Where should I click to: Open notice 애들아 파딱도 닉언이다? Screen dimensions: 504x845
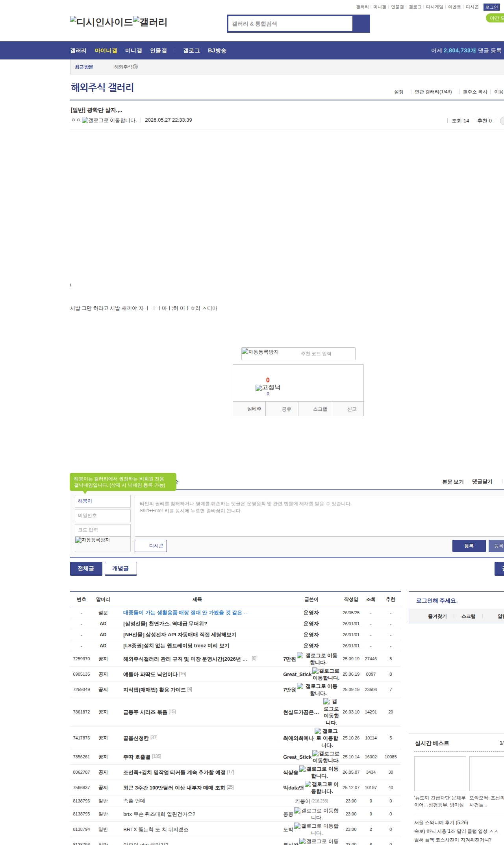[x=150, y=675]
